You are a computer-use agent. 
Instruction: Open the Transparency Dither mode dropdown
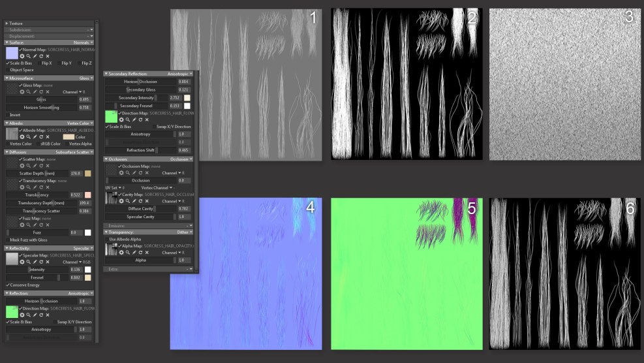click(183, 232)
